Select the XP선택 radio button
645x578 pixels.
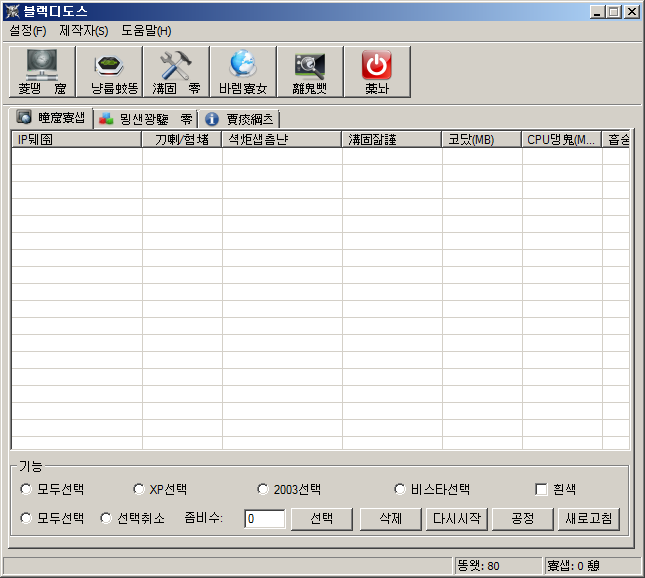139,490
